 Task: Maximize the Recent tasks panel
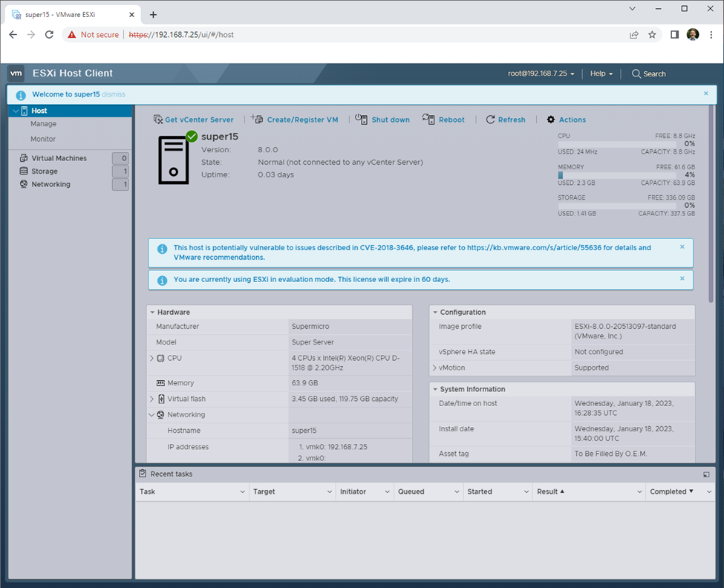tap(706, 474)
